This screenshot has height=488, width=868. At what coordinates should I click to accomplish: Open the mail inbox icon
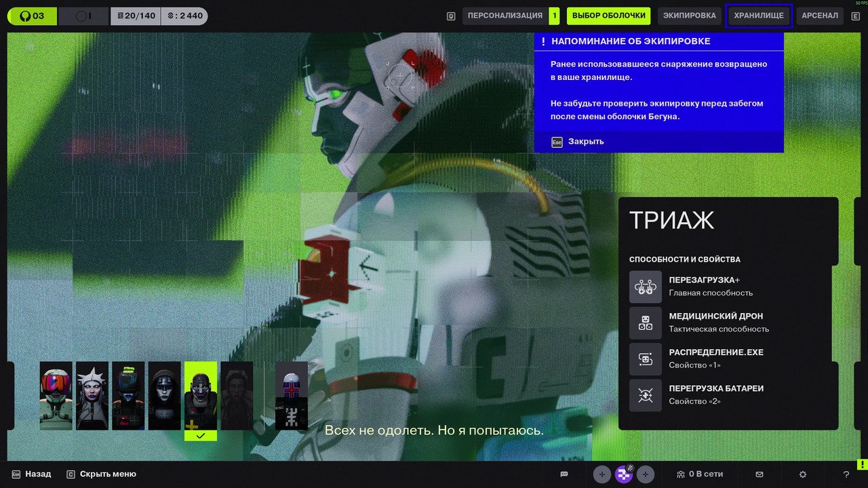point(759,474)
